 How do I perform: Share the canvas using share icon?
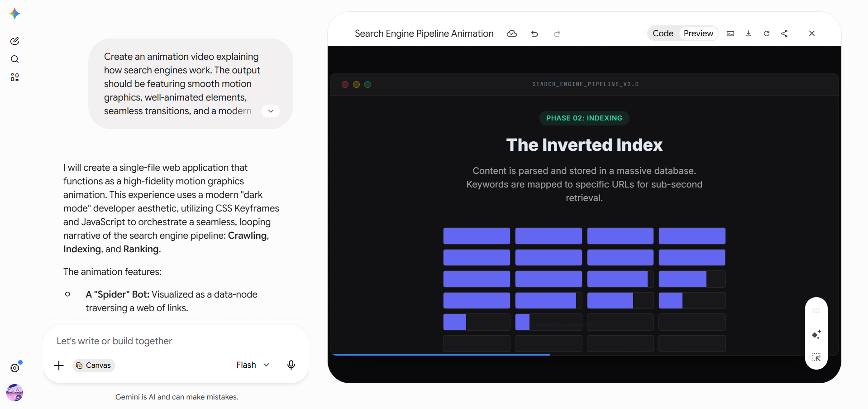tap(784, 34)
